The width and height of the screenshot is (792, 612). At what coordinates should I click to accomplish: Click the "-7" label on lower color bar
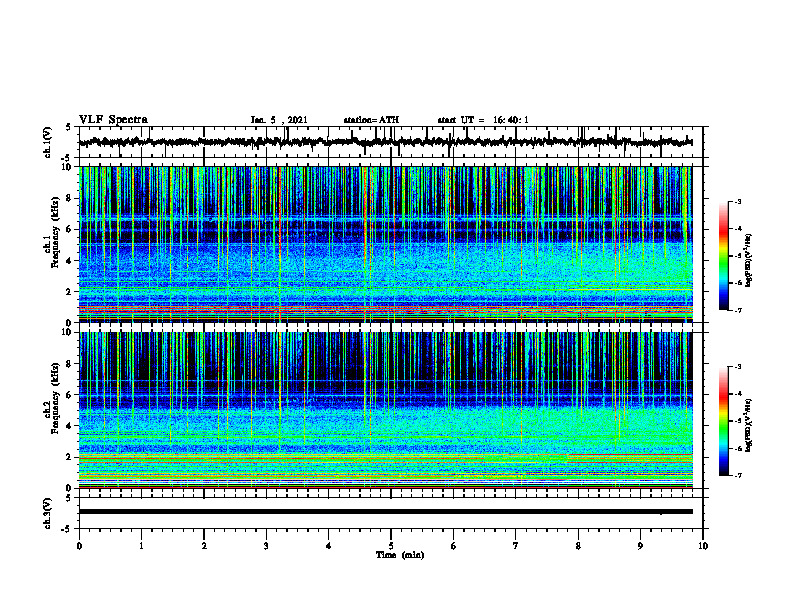[737, 476]
